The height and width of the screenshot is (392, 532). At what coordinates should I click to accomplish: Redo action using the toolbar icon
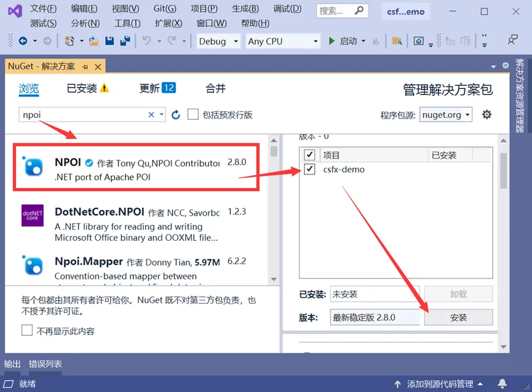pos(172,41)
